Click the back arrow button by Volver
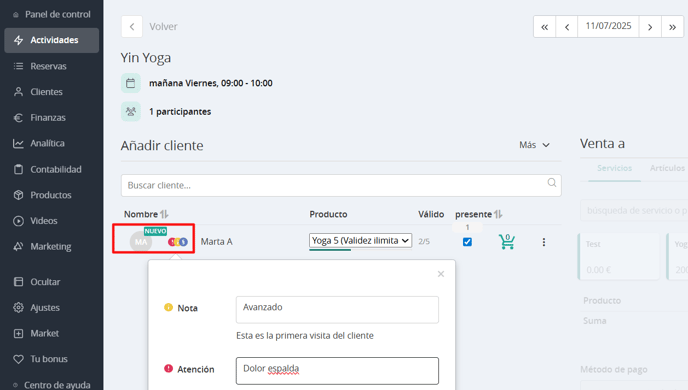This screenshot has height=390, width=688. pos(132,27)
